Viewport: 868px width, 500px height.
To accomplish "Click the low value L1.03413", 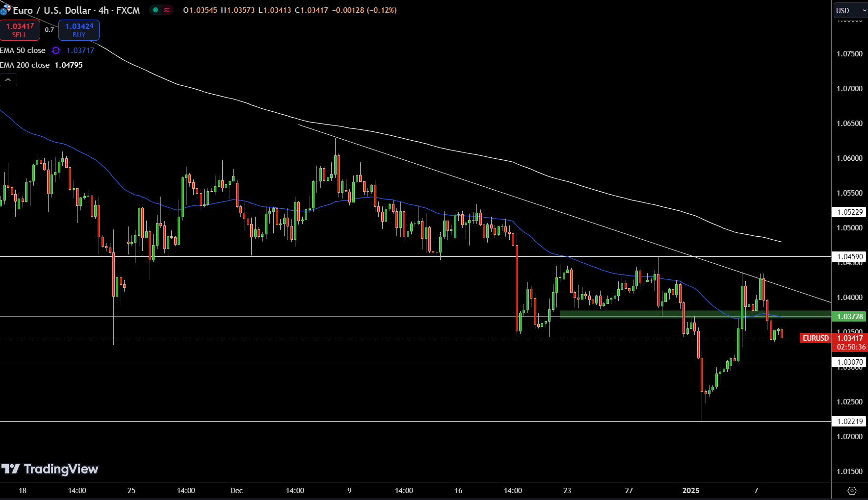I will click(275, 10).
